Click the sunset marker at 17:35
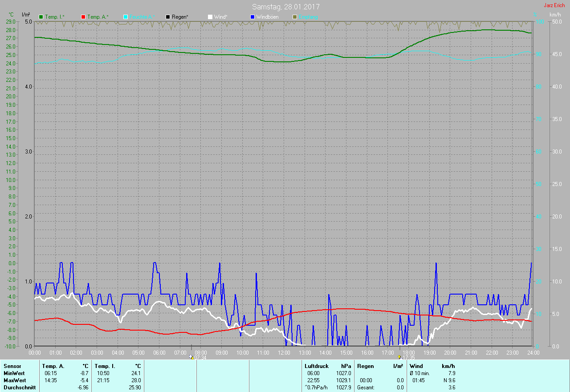This screenshot has width=570, height=392. tap(399, 357)
